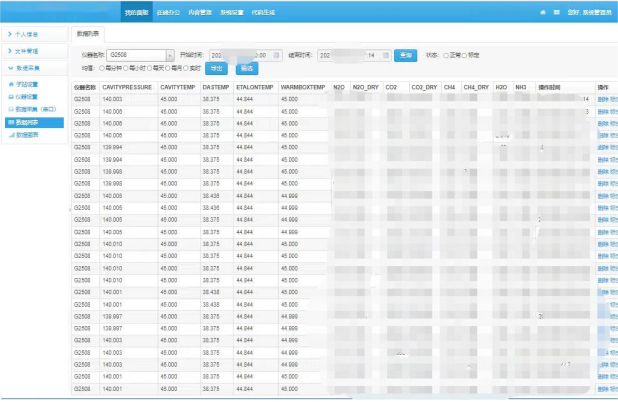Expand the 文件管理 sidebar section

pos(34,50)
